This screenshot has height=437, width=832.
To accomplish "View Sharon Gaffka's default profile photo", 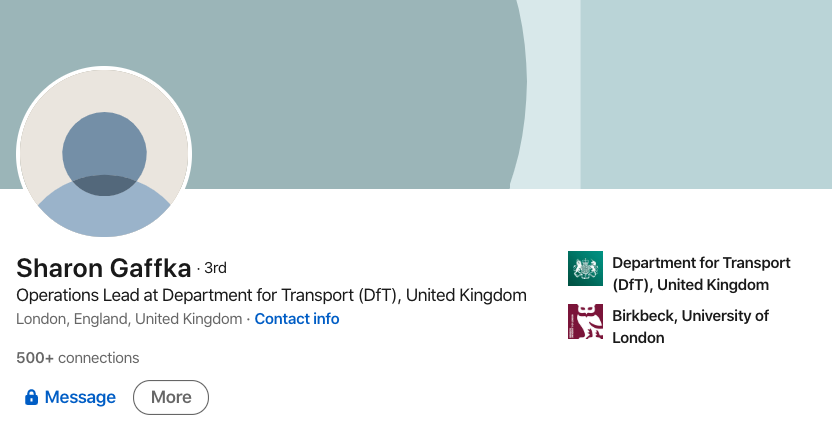I will pyautogui.click(x=104, y=153).
